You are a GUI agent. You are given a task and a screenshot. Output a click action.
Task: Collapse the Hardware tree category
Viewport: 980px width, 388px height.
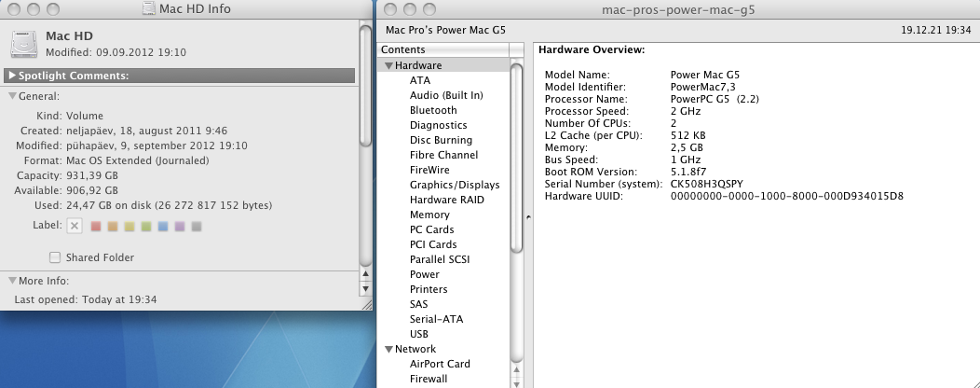tap(388, 65)
